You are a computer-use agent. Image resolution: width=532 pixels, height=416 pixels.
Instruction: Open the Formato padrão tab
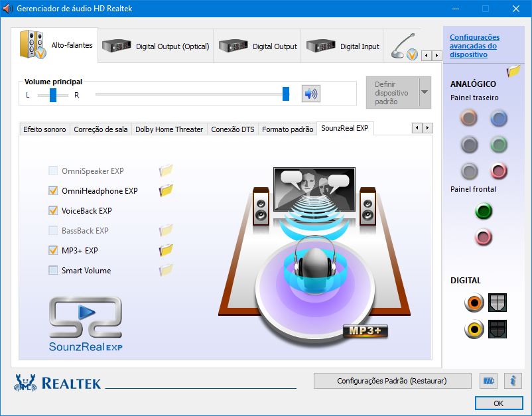click(x=287, y=129)
